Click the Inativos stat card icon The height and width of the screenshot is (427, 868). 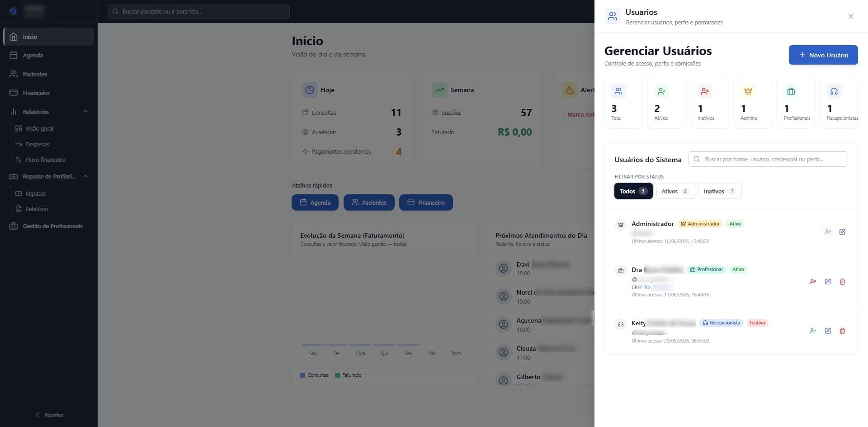point(705,91)
